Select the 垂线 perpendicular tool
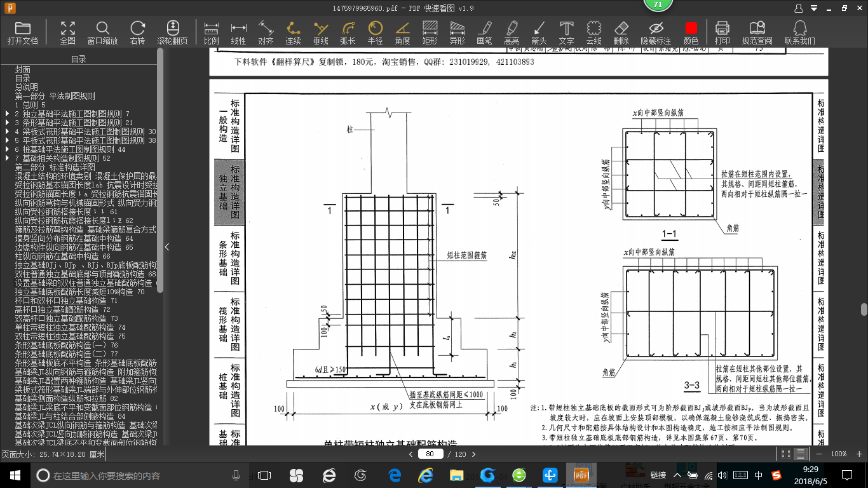 click(320, 33)
